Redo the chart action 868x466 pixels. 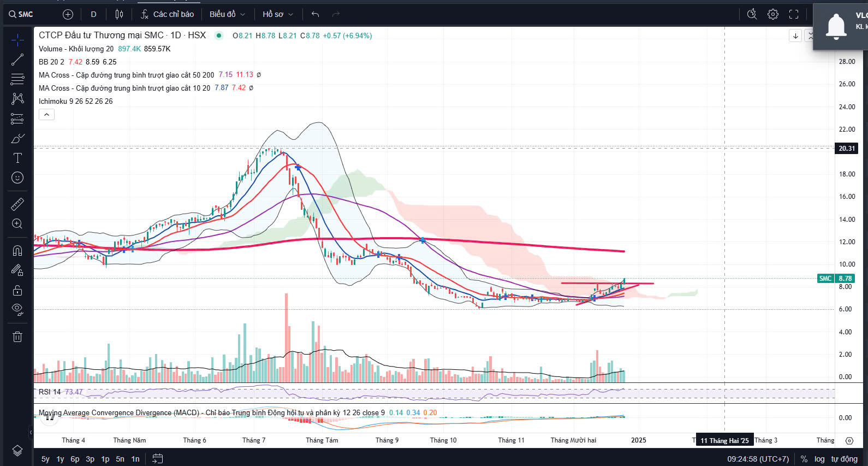coord(336,14)
